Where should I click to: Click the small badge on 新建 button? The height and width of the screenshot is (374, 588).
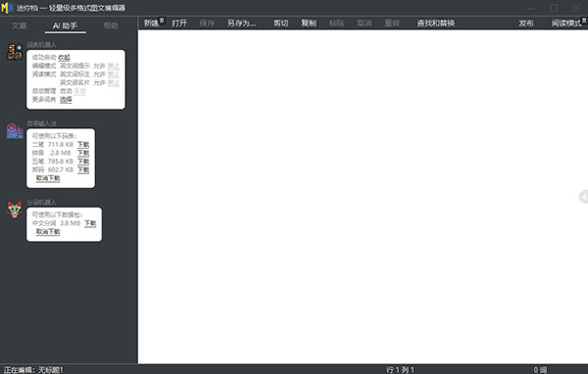[162, 20]
